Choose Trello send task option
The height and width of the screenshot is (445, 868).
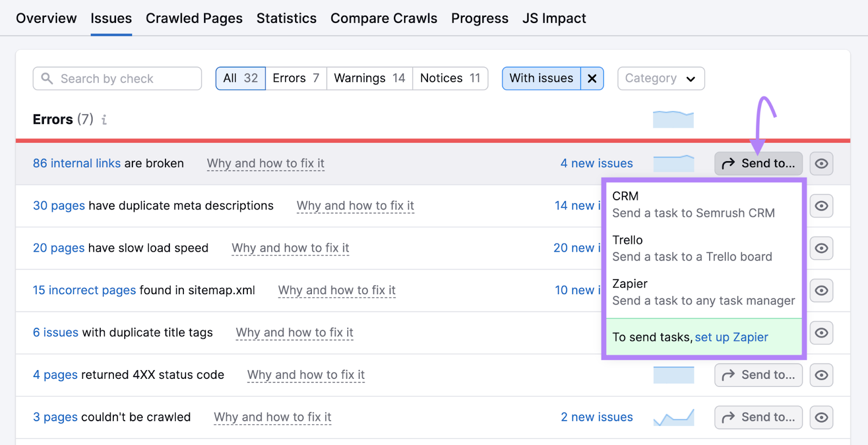coord(703,248)
